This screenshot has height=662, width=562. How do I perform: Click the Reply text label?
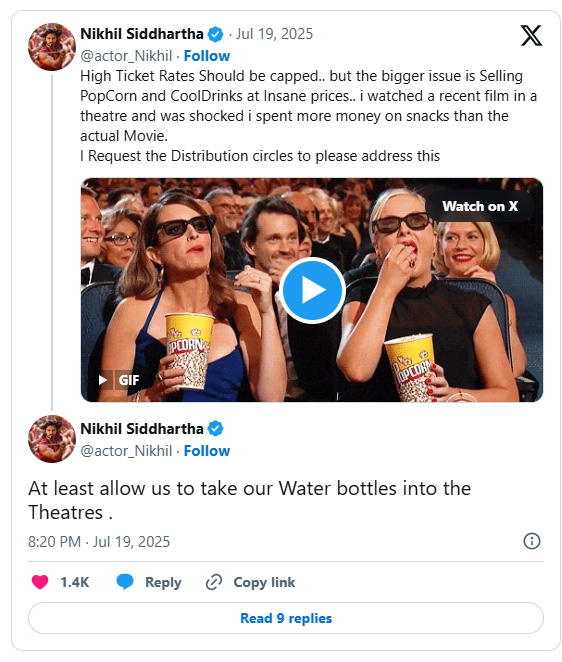163,582
